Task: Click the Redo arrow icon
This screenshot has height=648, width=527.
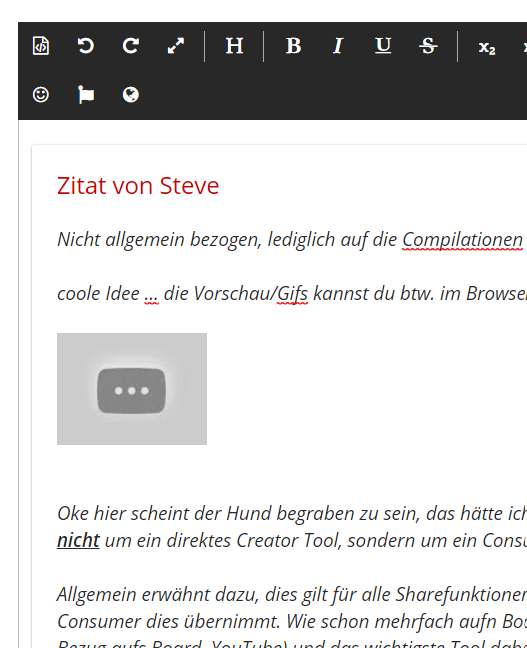Action: tap(131, 45)
